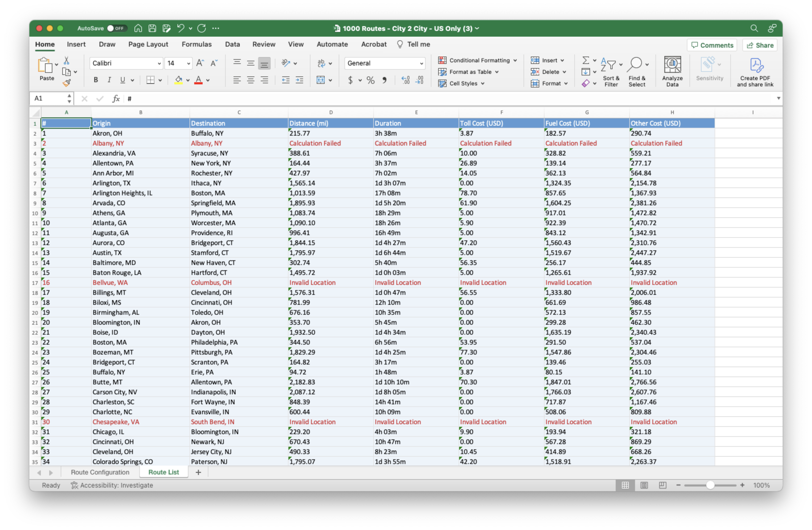Image resolution: width=812 pixels, height=530 pixels.
Task: Save the workbook with the floppy disk icon
Action: coord(152,28)
